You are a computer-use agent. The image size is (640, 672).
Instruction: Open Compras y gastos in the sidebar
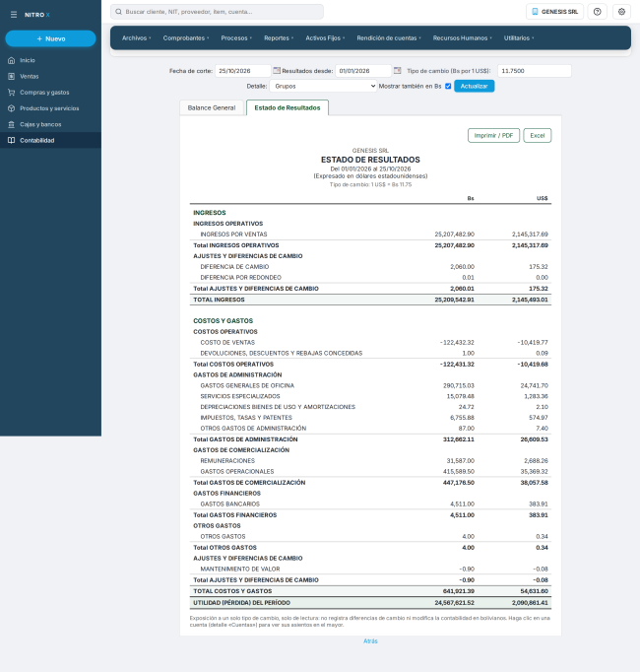50,93
